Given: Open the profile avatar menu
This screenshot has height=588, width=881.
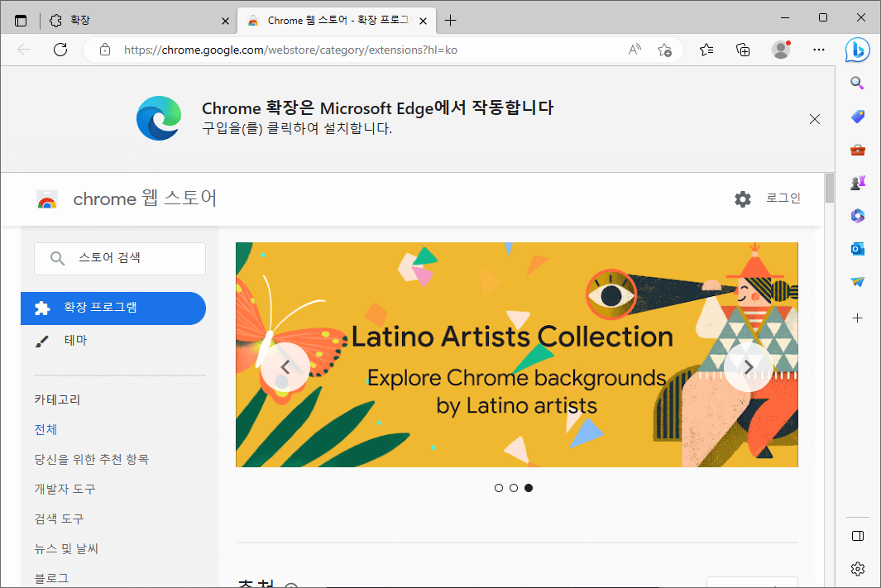Looking at the screenshot, I should pos(780,50).
